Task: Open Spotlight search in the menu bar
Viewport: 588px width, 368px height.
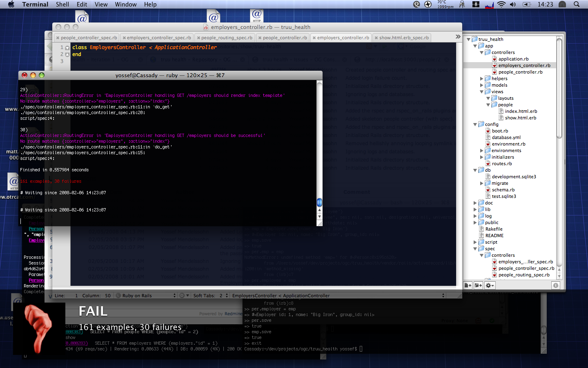Action: click(x=577, y=4)
